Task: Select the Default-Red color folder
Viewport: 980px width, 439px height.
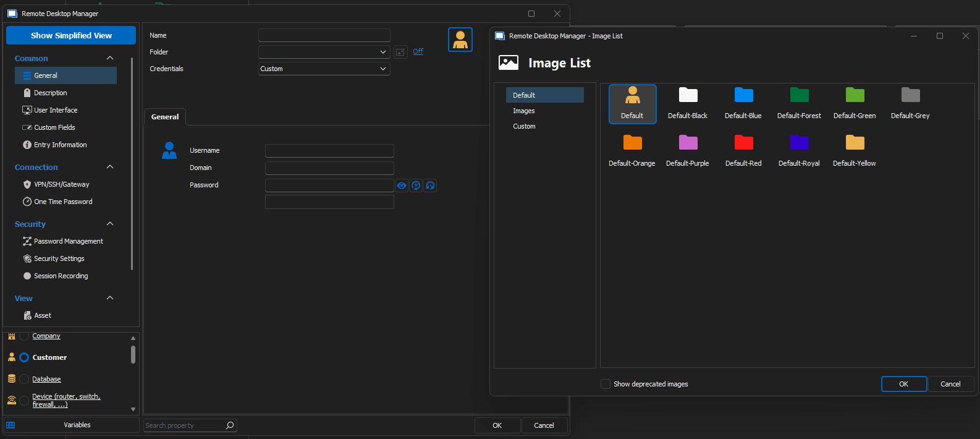Action: coord(743,143)
